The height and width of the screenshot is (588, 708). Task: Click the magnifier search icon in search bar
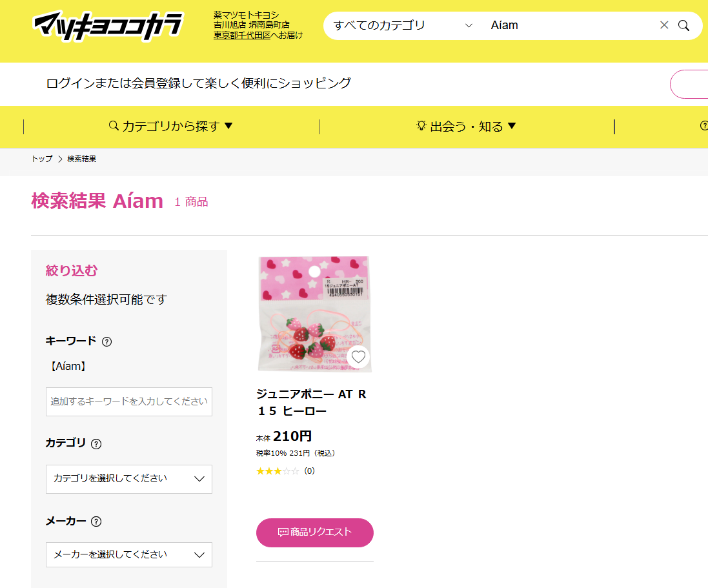683,26
